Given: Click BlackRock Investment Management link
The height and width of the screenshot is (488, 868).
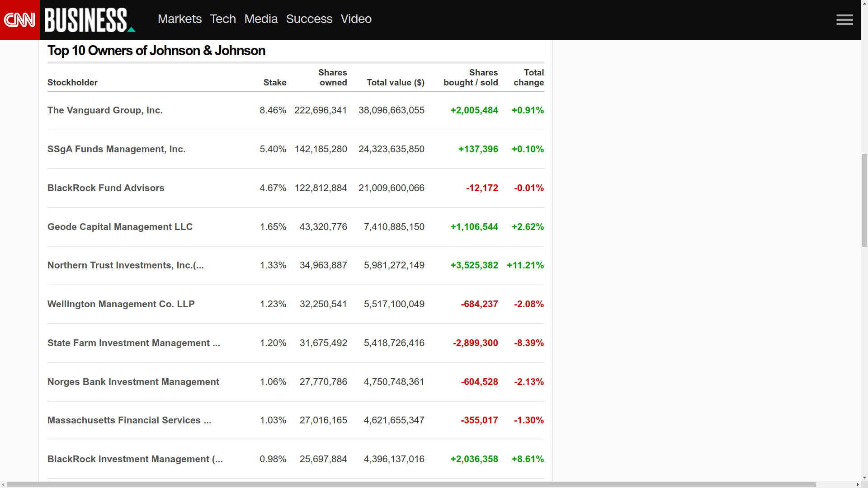Looking at the screenshot, I should (135, 459).
